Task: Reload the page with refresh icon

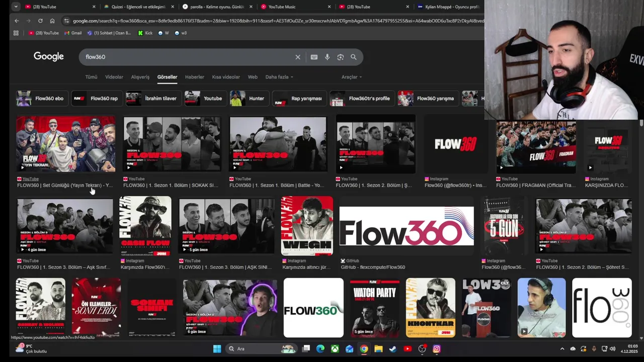Action: [x=40, y=21]
